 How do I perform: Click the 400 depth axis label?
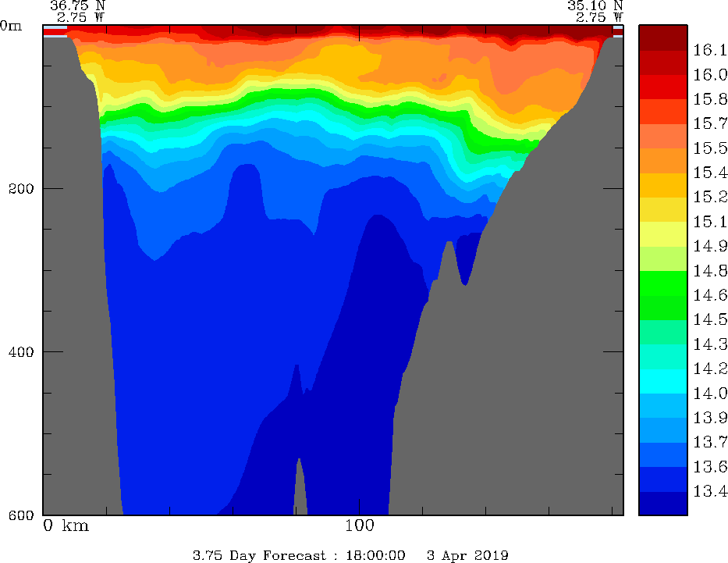21,351
